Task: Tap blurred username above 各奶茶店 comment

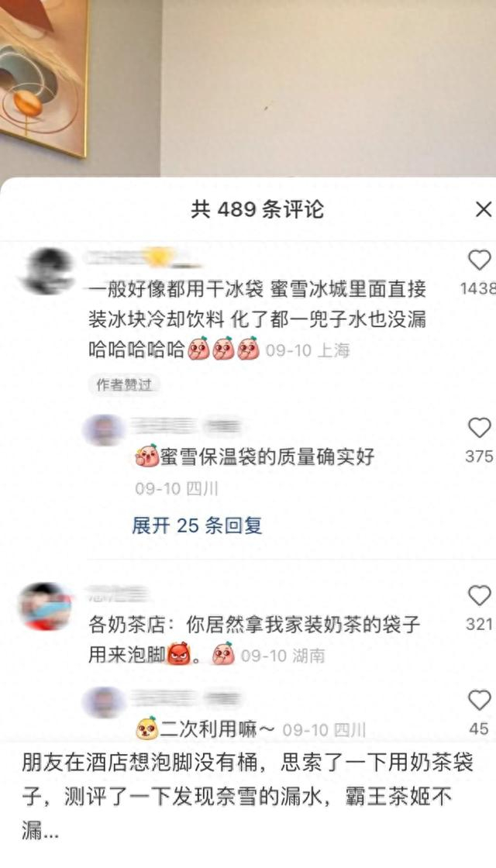Action: tap(118, 594)
